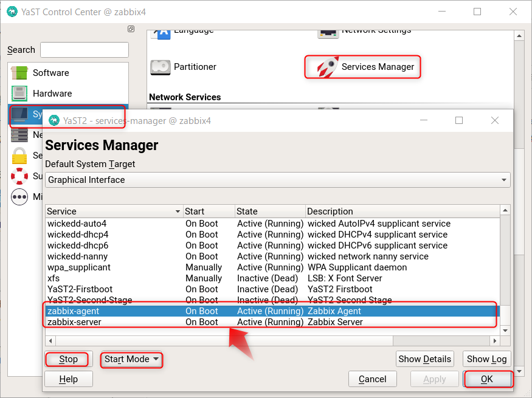Select the wickedd-auto4 service row
The image size is (532, 398).
pyautogui.click(x=273, y=224)
